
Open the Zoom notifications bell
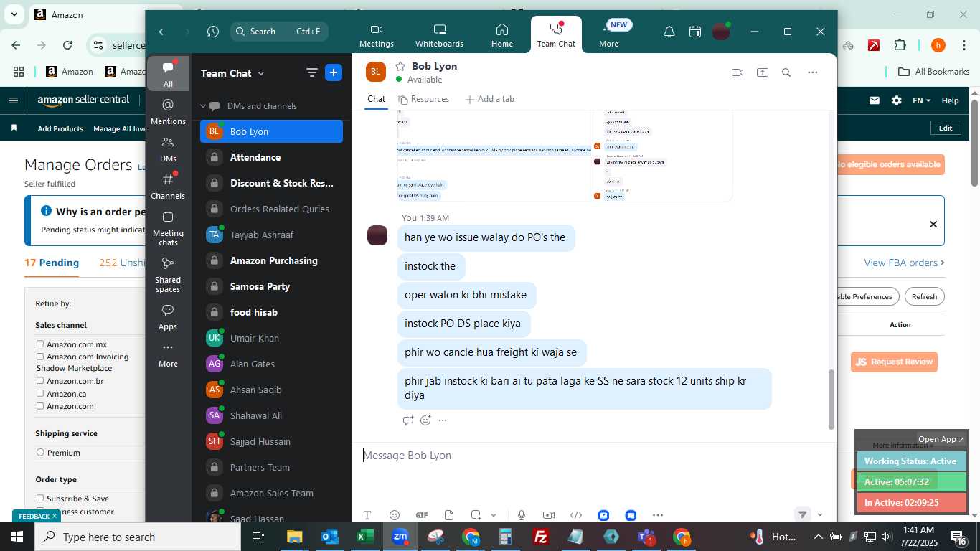tap(669, 32)
